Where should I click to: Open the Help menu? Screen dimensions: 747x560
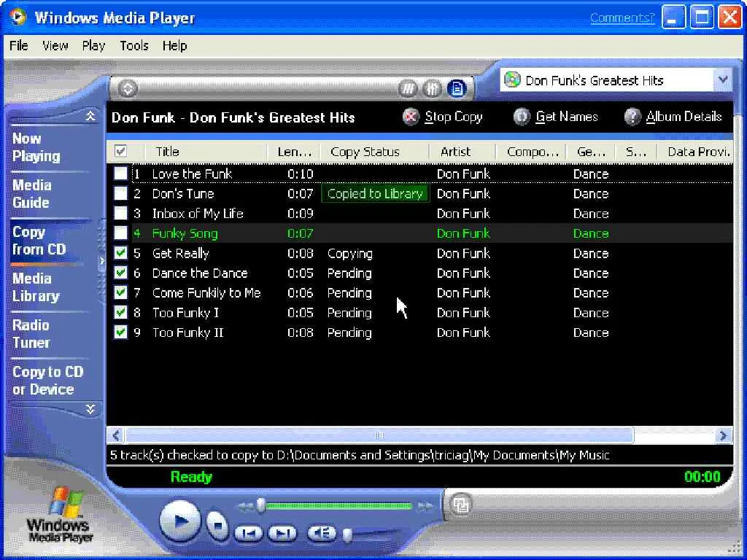click(x=174, y=46)
